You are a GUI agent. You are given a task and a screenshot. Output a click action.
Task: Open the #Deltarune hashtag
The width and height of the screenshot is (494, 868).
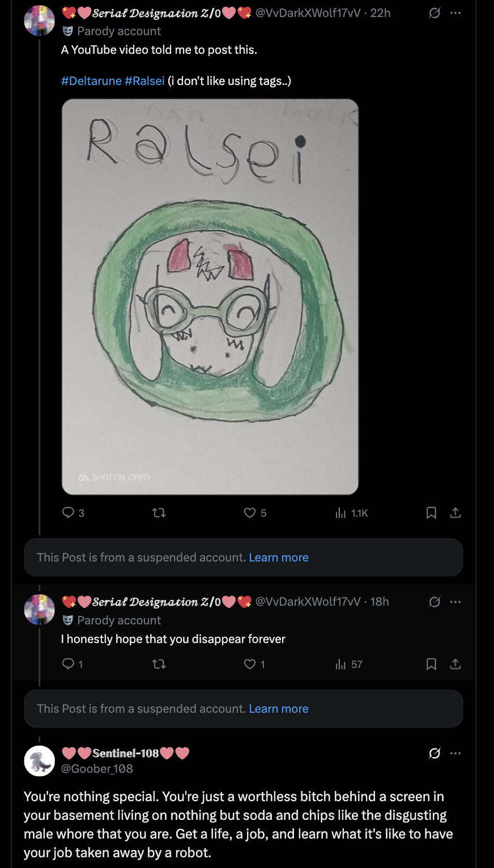[x=91, y=81]
